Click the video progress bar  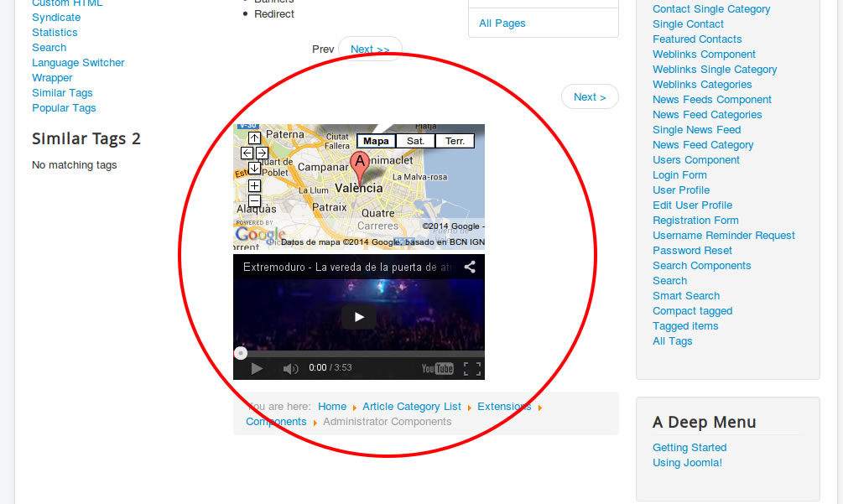pos(359,354)
